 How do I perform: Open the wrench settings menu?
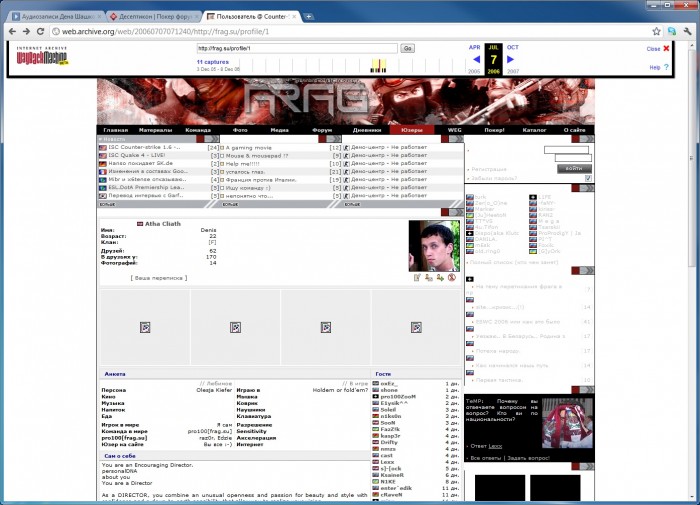coord(687,31)
